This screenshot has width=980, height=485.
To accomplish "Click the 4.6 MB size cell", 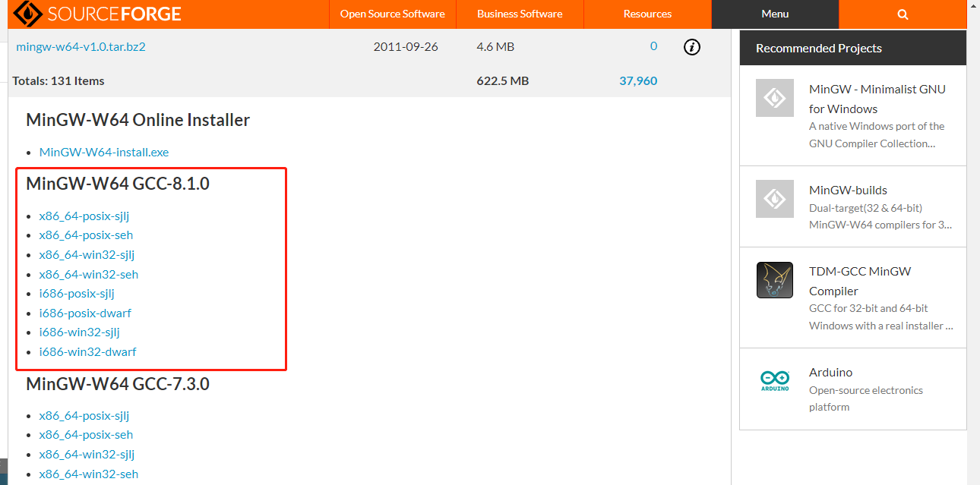I will (x=495, y=46).
